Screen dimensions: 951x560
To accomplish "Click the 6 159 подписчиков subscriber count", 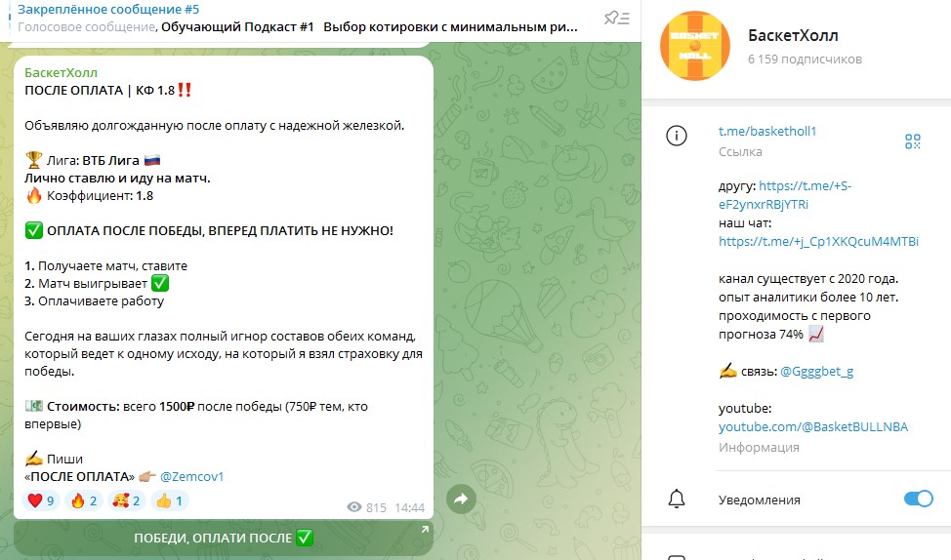I will [805, 60].
